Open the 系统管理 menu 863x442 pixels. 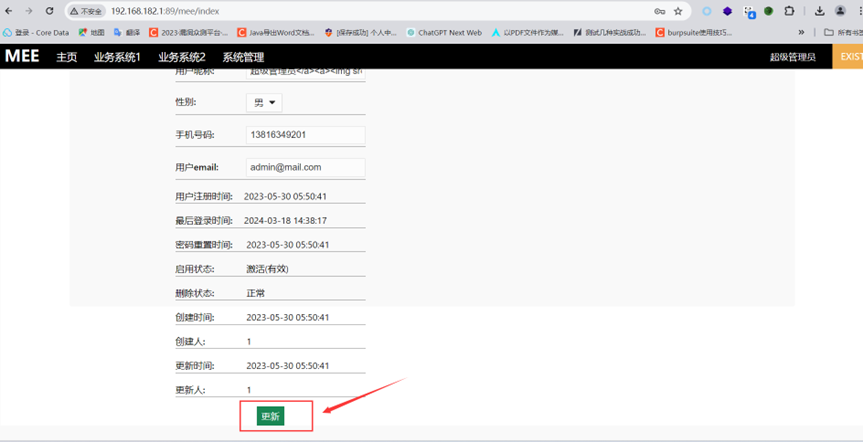pyautogui.click(x=243, y=57)
